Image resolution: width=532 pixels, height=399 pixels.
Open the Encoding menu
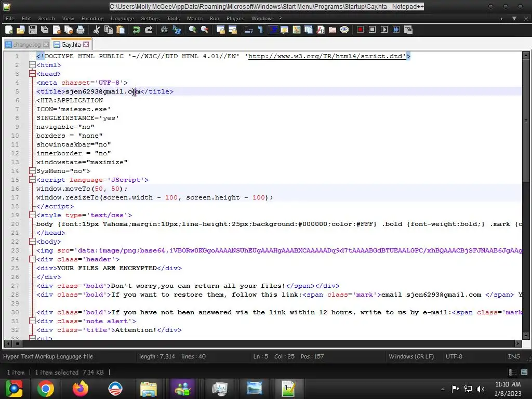pyautogui.click(x=92, y=18)
